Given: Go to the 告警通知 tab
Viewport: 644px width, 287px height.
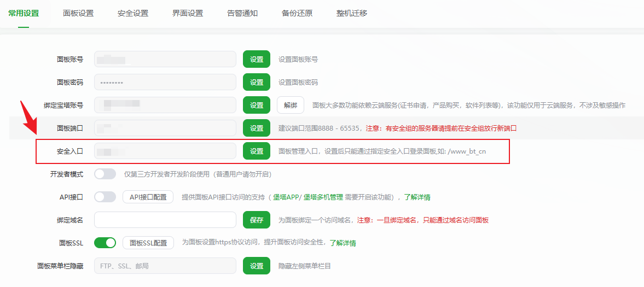Looking at the screenshot, I should pos(242,13).
